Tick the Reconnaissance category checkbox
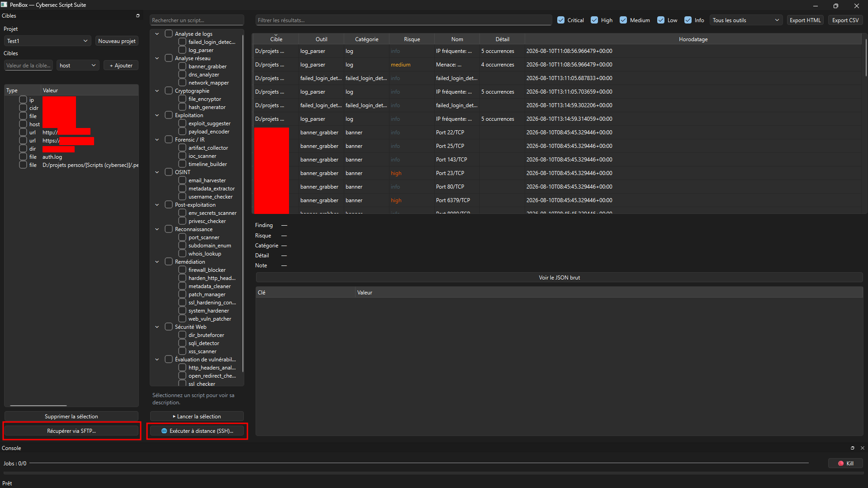This screenshot has height=488, width=868. click(169, 229)
